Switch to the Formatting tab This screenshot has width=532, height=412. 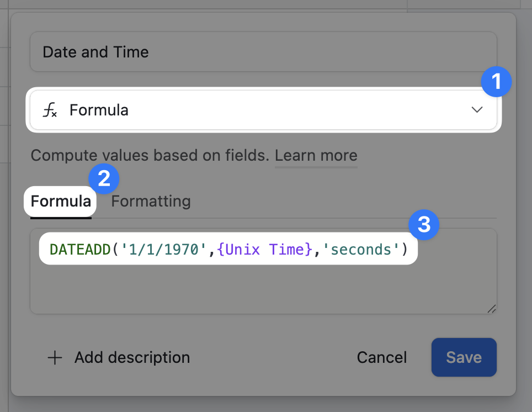(x=151, y=201)
